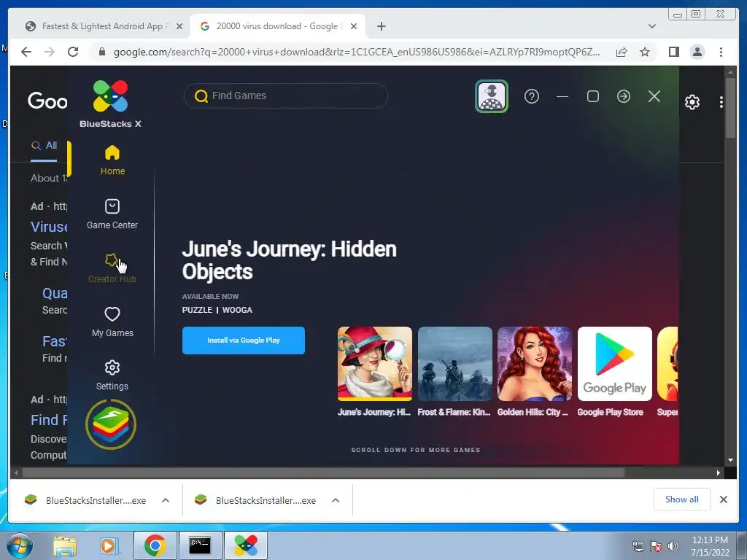This screenshot has width=747, height=560.
Task: Close the downloads bar
Action: 723,499
